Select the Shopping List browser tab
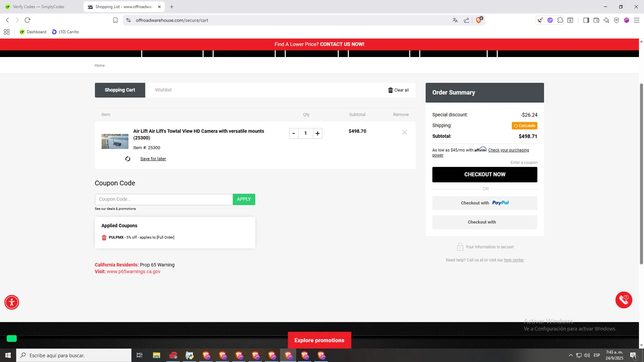 [x=124, y=7]
